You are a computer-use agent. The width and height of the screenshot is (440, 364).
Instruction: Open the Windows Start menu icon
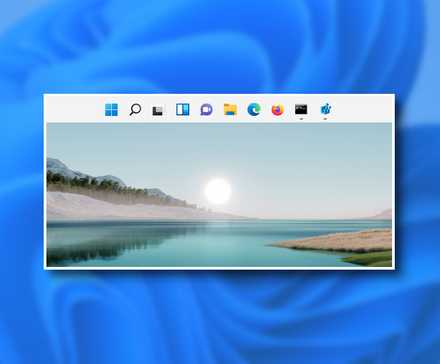pyautogui.click(x=111, y=109)
